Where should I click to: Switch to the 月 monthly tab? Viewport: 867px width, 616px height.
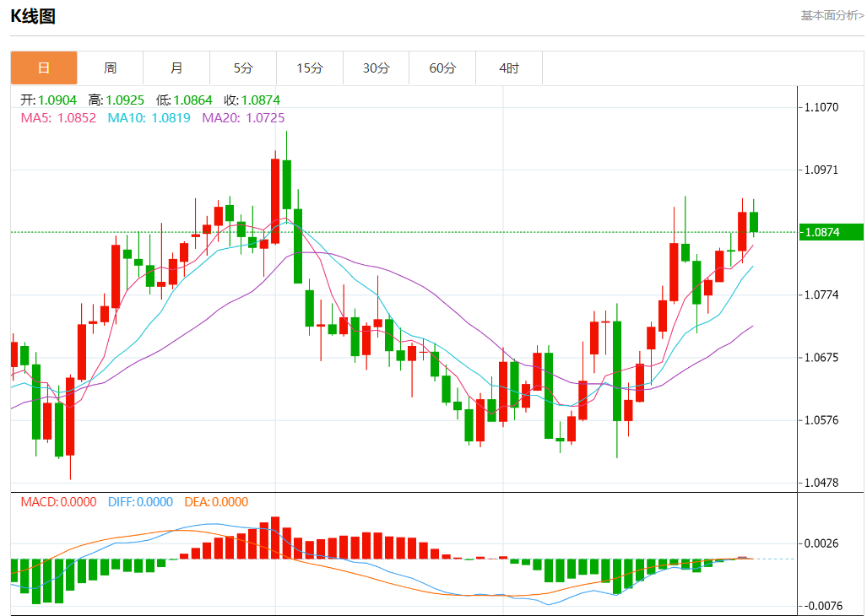(x=176, y=68)
